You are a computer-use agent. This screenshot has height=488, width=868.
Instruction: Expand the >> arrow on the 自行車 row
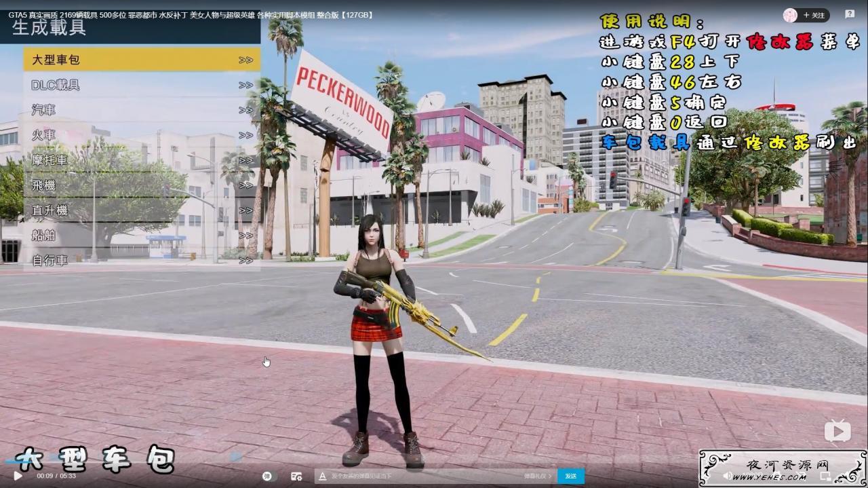tap(245, 261)
